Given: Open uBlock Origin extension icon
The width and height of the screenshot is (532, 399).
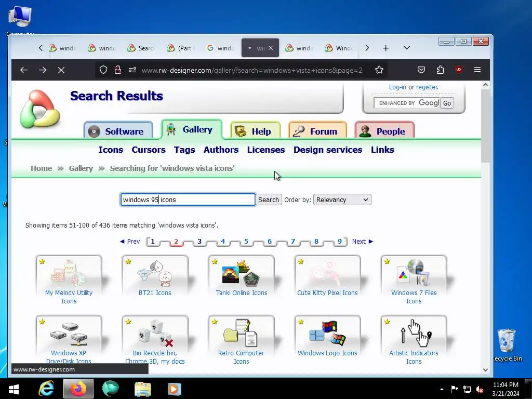Looking at the screenshot, I should 459,70.
